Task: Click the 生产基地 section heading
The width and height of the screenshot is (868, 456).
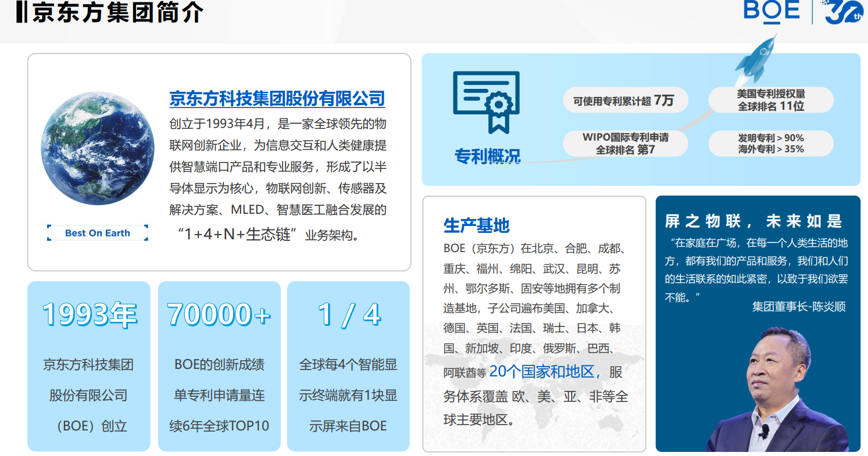Action: (476, 225)
